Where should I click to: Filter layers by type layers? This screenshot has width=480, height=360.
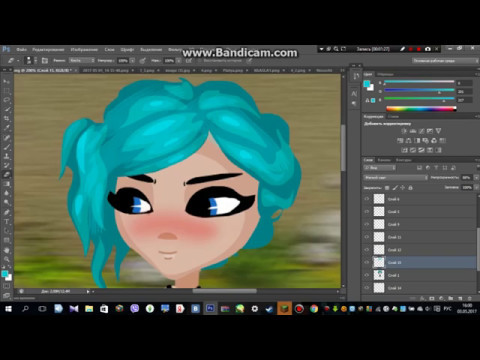[x=436, y=168]
